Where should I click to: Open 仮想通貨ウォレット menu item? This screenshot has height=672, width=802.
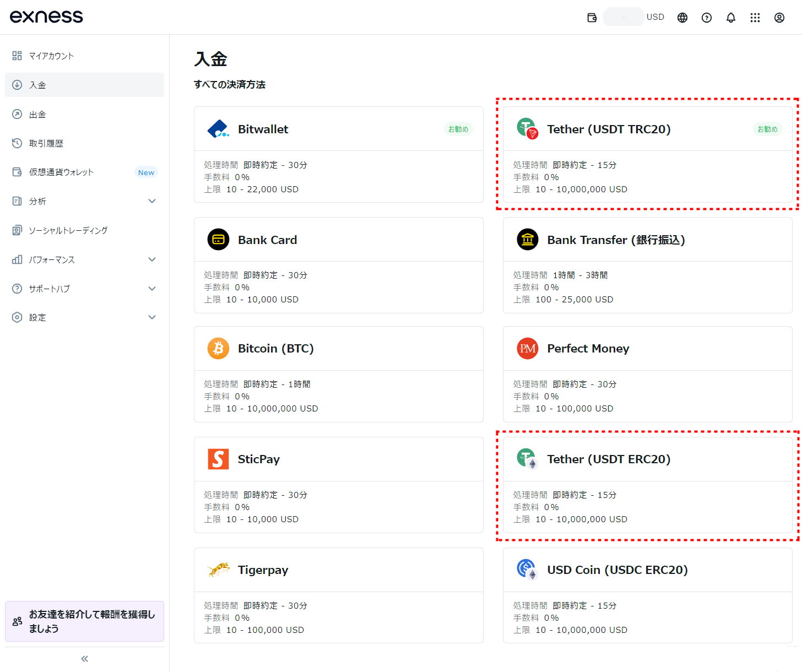(x=84, y=172)
